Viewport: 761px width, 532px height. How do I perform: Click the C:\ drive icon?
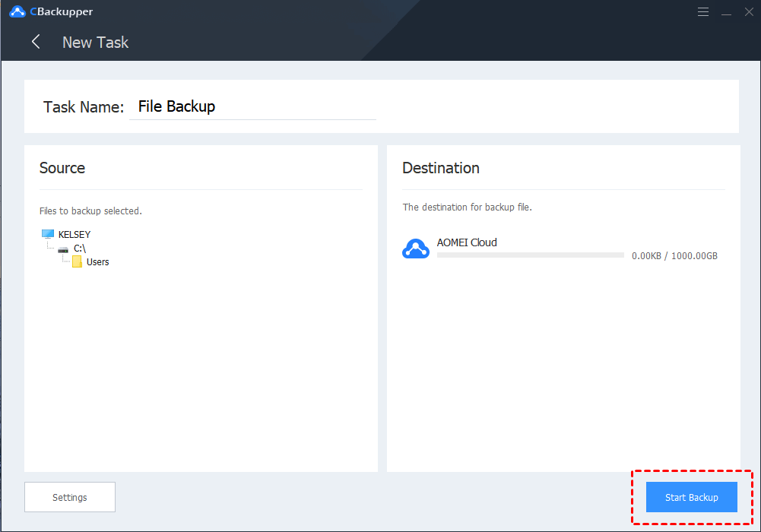tap(63, 250)
